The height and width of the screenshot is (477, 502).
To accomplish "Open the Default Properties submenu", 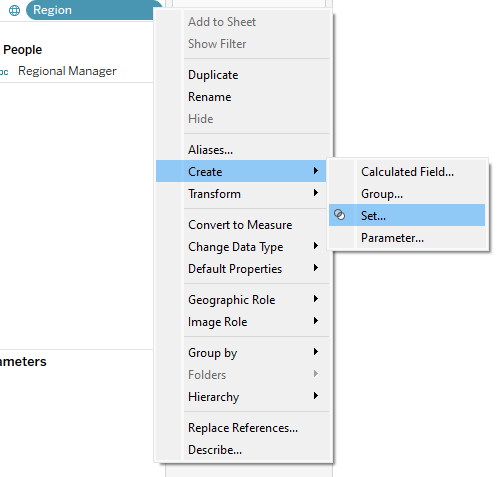I will pos(241,269).
